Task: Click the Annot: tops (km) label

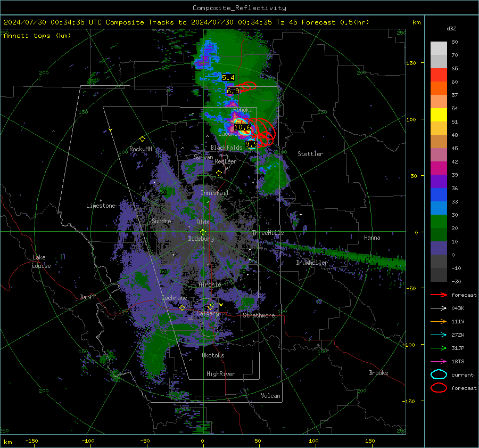Action: tap(37, 36)
